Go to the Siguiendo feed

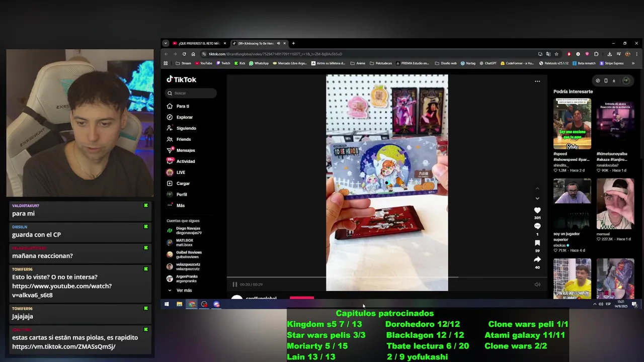(x=181, y=128)
